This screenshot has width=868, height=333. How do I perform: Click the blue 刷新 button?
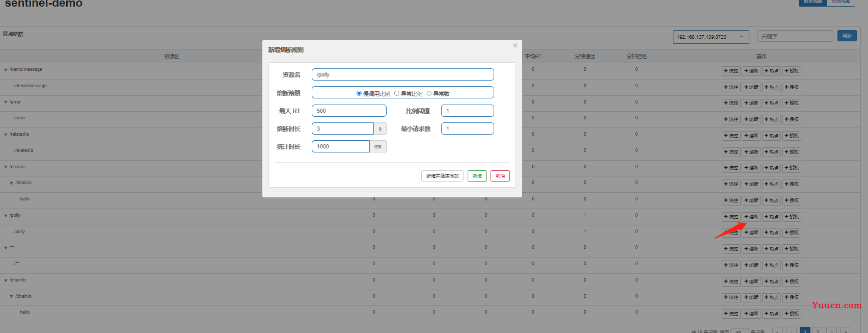point(847,36)
